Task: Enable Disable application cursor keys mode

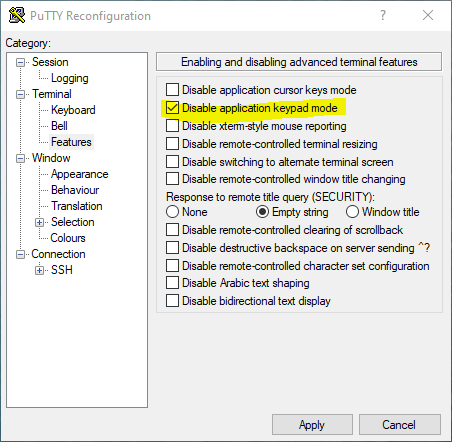Action: click(172, 90)
